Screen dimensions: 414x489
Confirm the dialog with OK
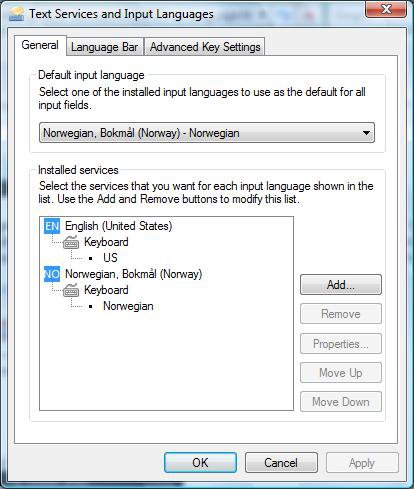point(200,463)
